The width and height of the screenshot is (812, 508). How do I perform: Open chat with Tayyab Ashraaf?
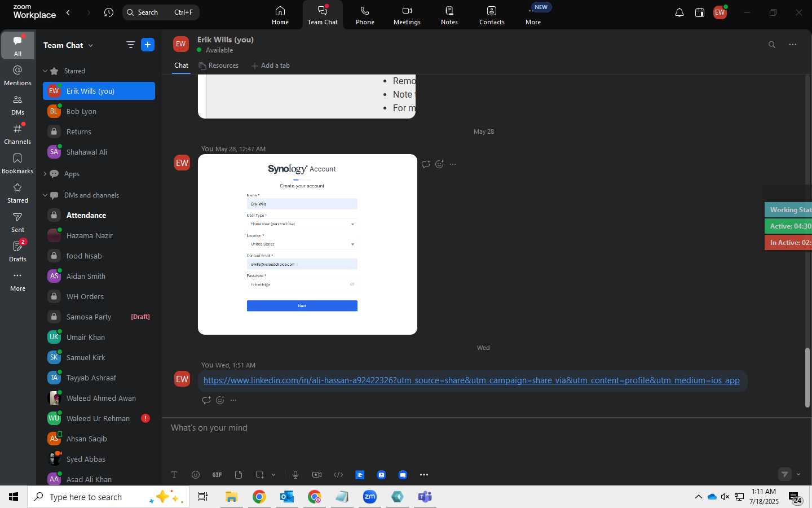click(x=99, y=378)
